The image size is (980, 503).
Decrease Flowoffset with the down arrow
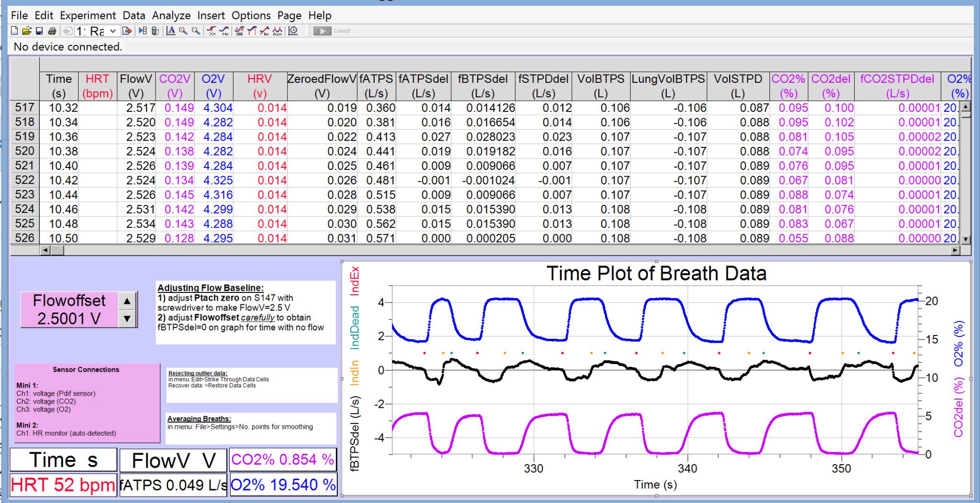coord(127,318)
